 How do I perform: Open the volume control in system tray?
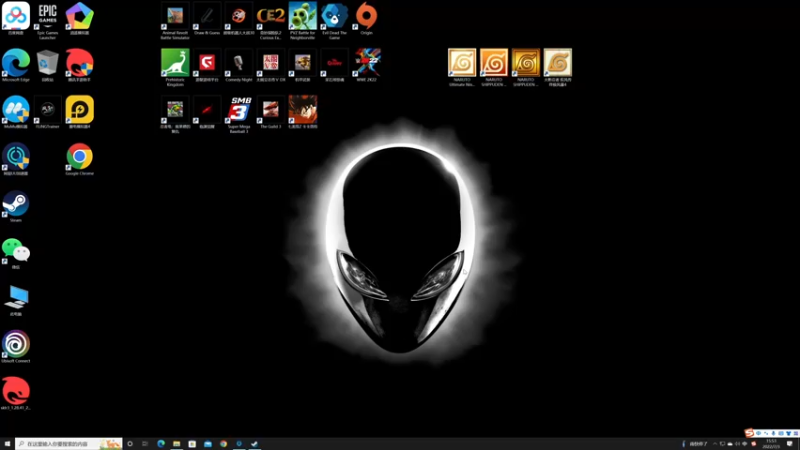[x=737, y=444]
